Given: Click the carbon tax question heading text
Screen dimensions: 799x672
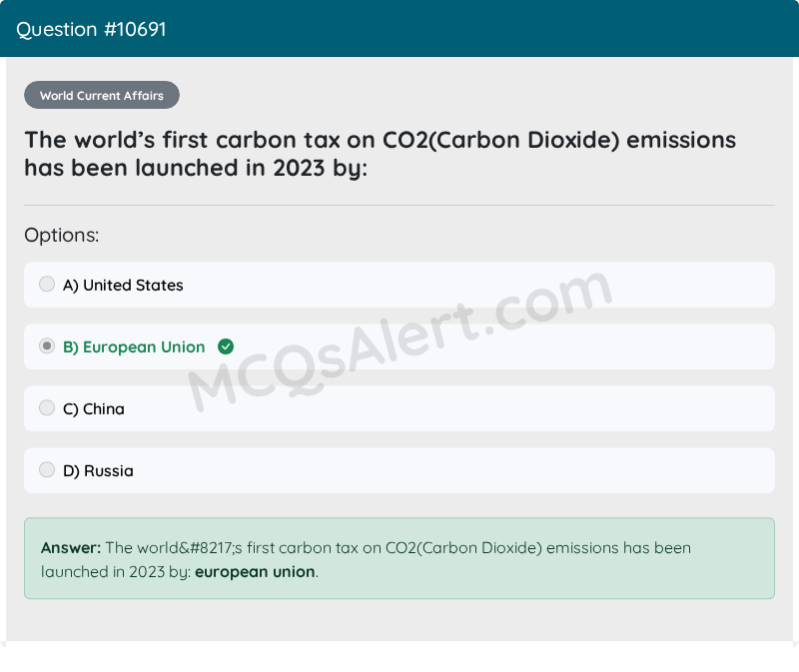Looking at the screenshot, I should 380,153.
